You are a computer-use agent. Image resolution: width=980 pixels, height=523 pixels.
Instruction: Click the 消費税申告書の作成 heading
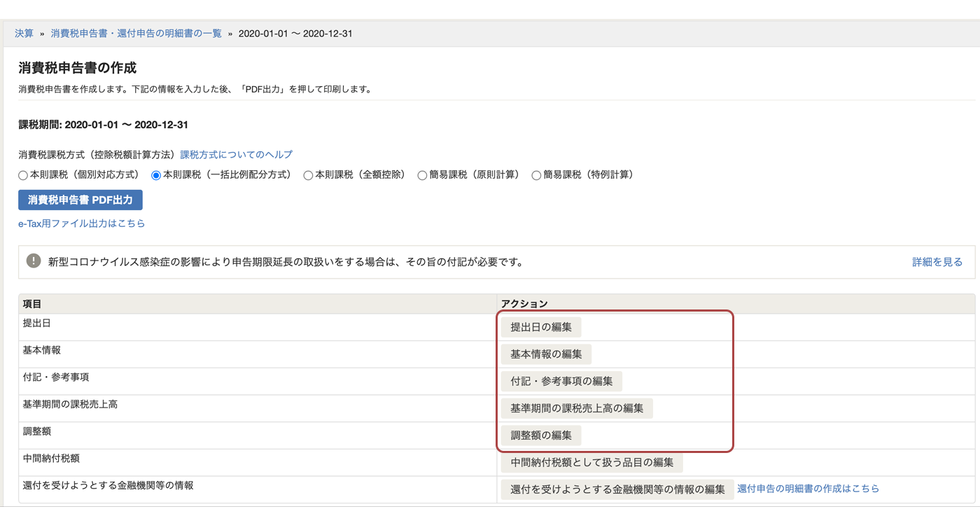pyautogui.click(x=77, y=68)
